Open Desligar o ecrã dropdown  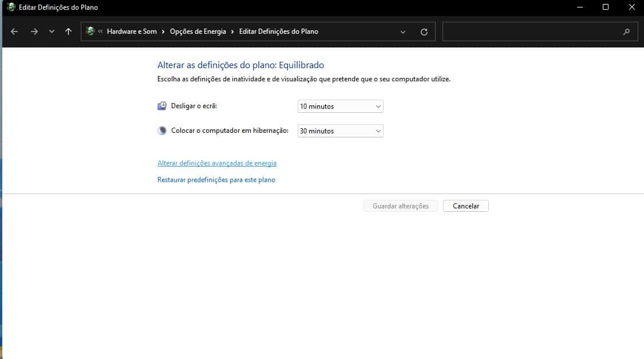(x=341, y=106)
